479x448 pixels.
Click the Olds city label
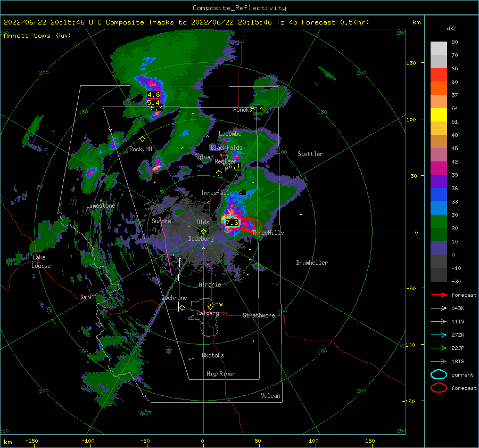pos(203,222)
